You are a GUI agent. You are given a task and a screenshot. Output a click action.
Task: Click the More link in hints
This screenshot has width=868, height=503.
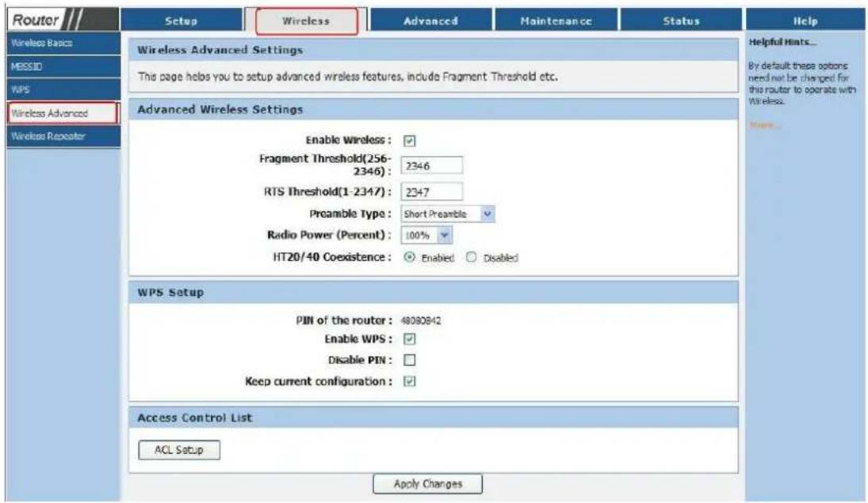point(764,125)
